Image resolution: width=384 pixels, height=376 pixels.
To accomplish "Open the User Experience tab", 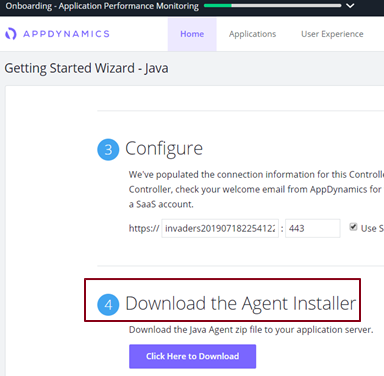I will point(332,34).
